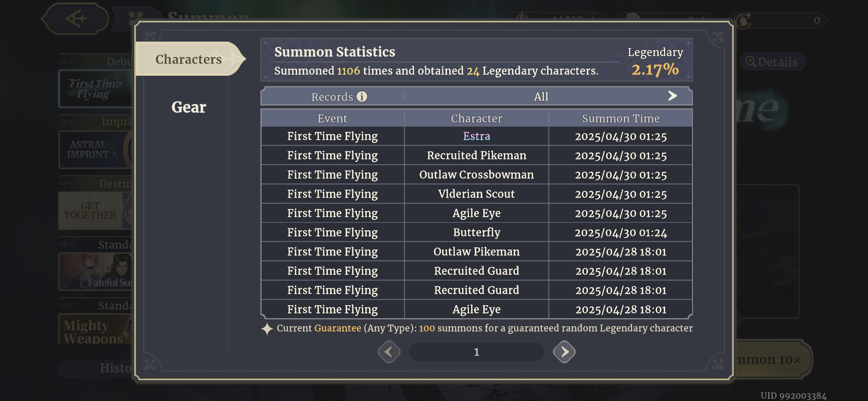This screenshot has width=868, height=401.
Task: Select the First Time Flying banner
Action: point(95,89)
